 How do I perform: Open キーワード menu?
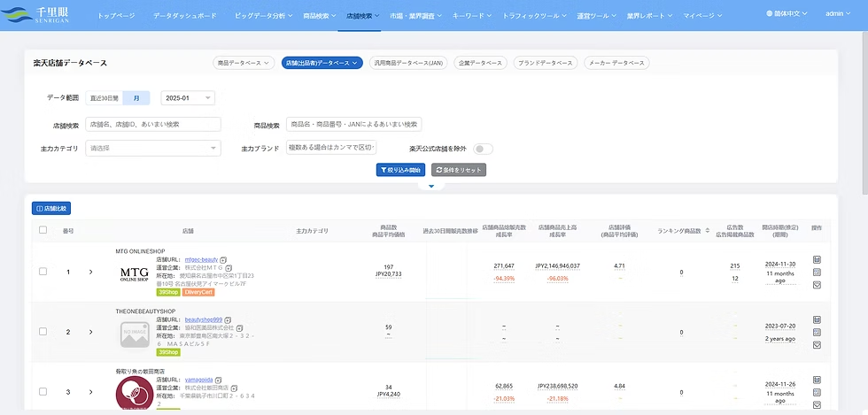[472, 16]
